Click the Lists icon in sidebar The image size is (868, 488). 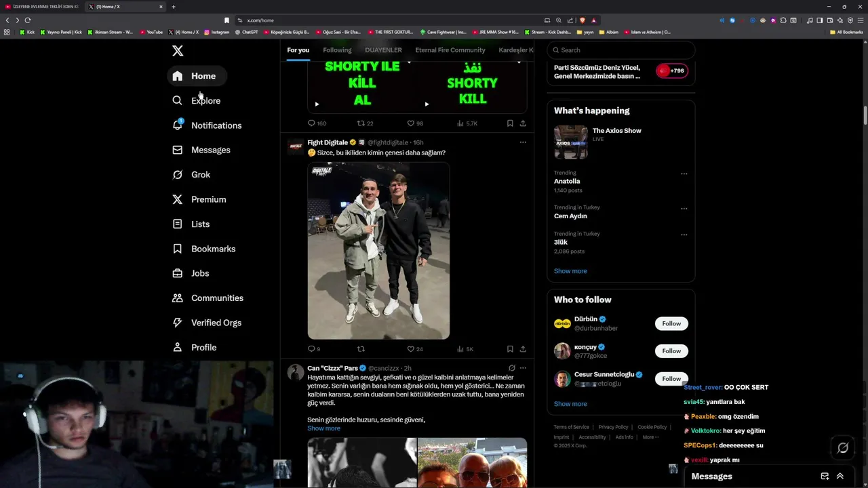(x=177, y=224)
